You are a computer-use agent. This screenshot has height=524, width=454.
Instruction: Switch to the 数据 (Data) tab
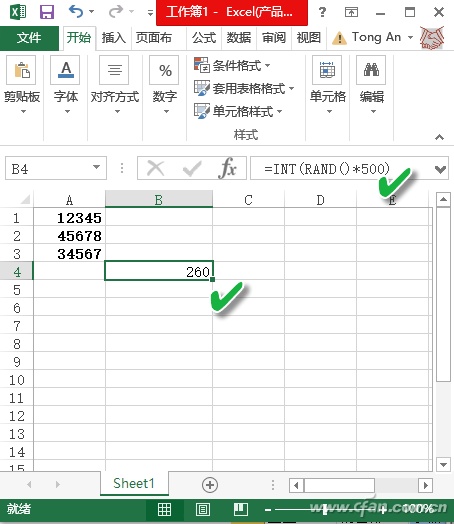point(239,38)
